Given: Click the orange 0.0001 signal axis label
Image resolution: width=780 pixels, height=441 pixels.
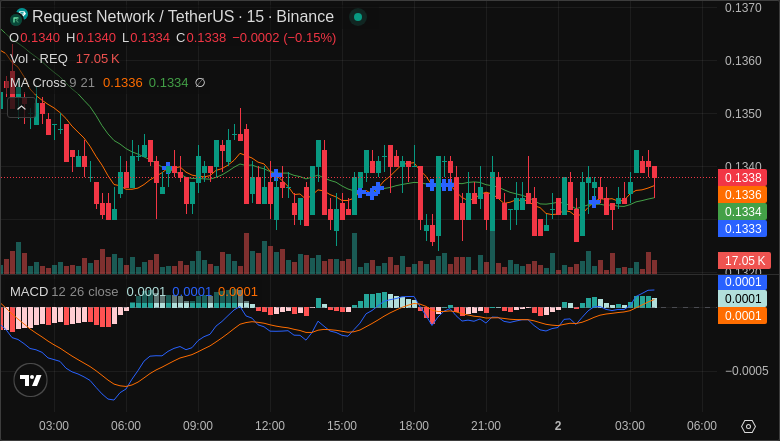Looking at the screenshot, I should pos(742,316).
